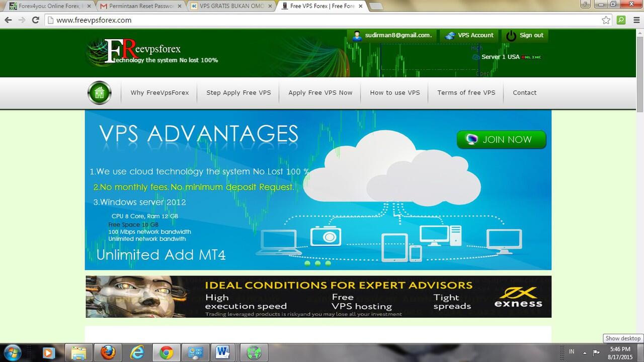Click the power icon beside Sign out
This screenshot has width=644, height=362.
(511, 36)
